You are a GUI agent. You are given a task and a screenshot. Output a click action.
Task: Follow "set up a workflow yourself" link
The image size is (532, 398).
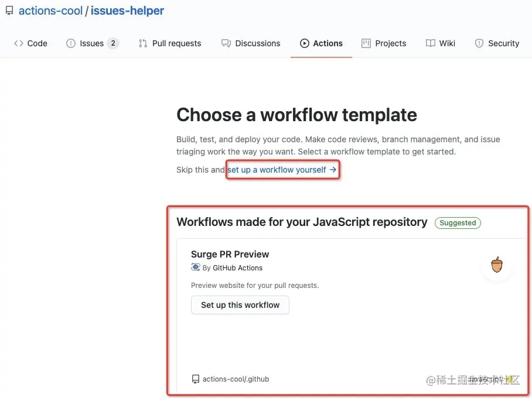click(282, 170)
